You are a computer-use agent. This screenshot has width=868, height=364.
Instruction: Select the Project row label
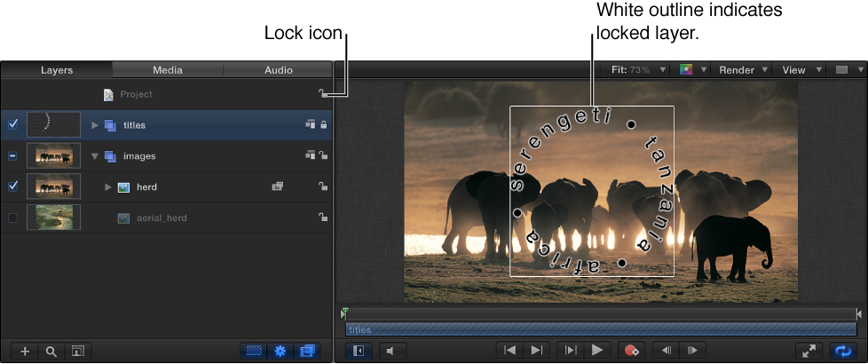136,95
